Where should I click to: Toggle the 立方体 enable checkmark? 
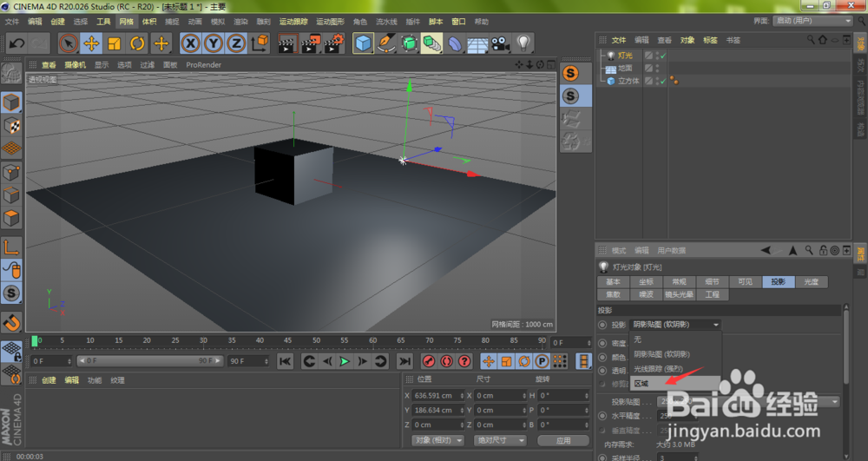pos(662,81)
